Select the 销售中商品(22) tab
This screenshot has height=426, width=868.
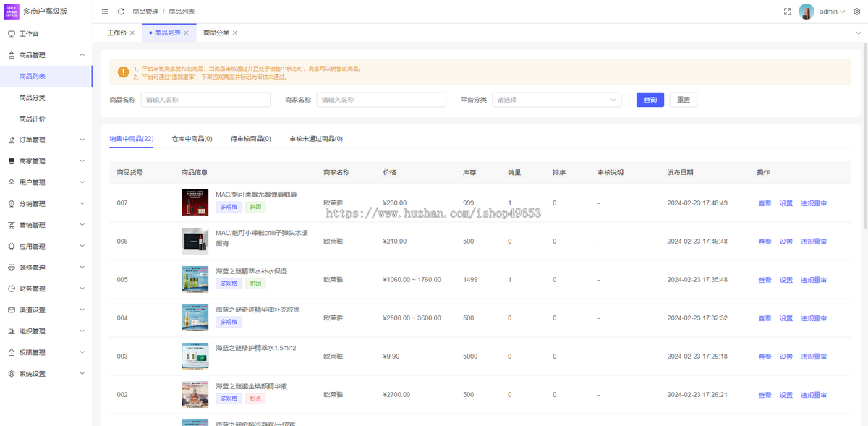(132, 138)
